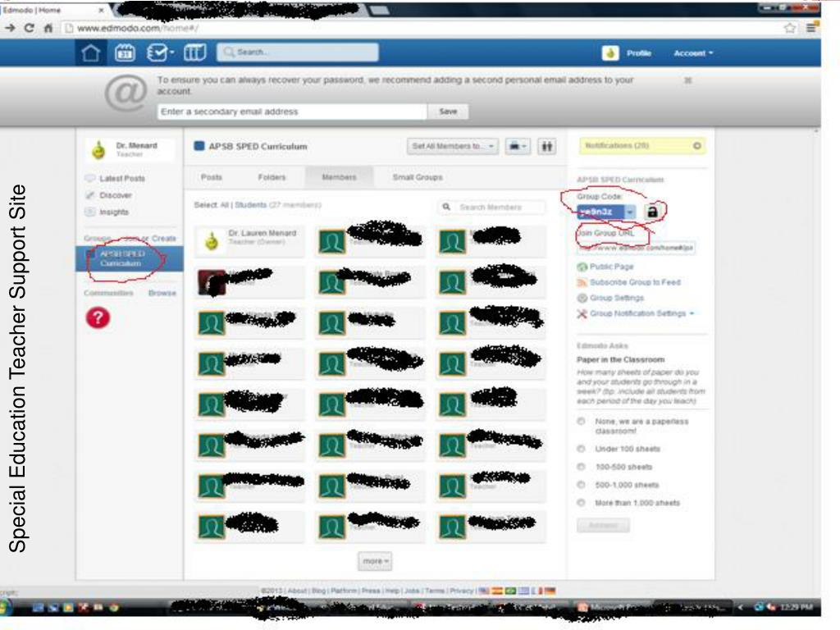
Task: Open Profile link in header
Action: pyautogui.click(x=638, y=53)
